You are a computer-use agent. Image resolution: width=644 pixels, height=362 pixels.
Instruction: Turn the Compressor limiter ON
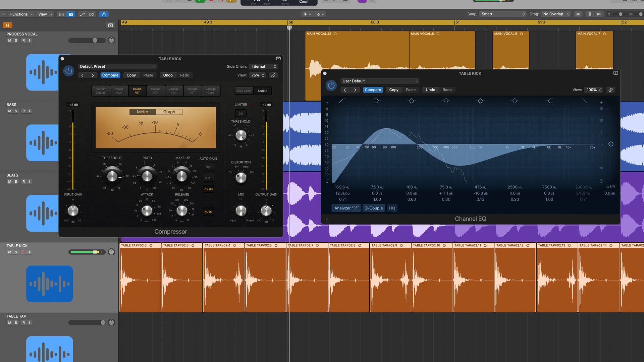[241, 114]
